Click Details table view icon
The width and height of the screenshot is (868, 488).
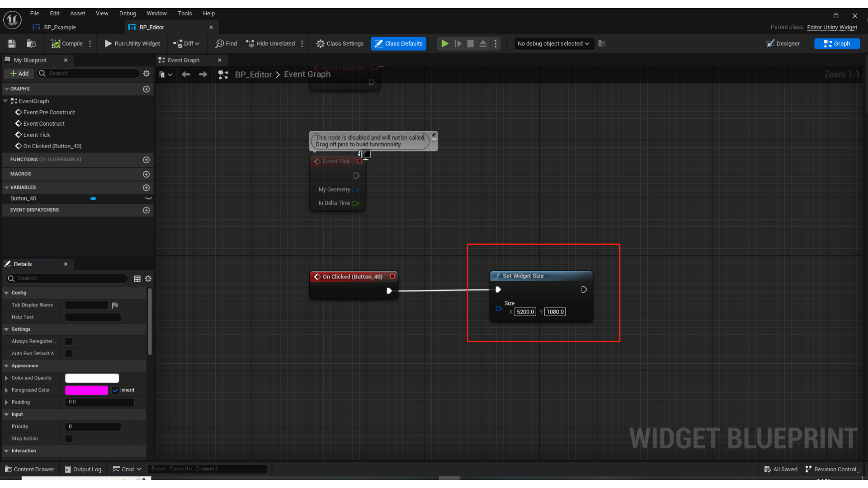click(x=137, y=278)
